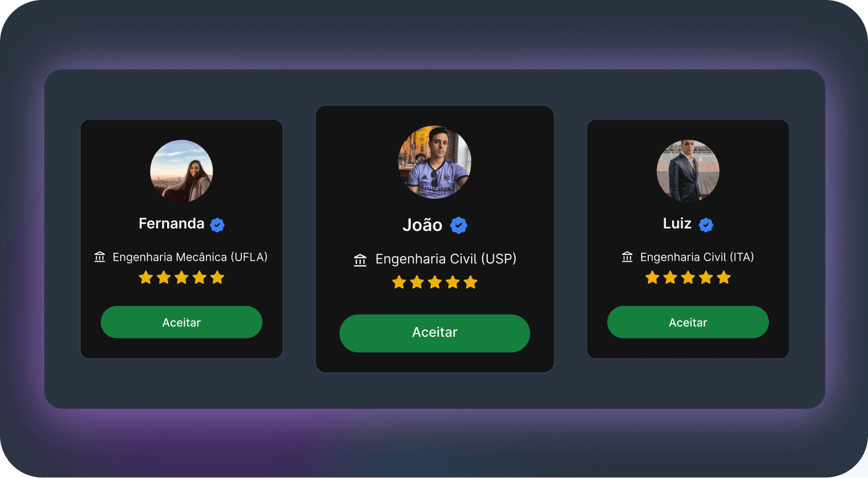
Task: Open João's profile photo
Action: 435,162
